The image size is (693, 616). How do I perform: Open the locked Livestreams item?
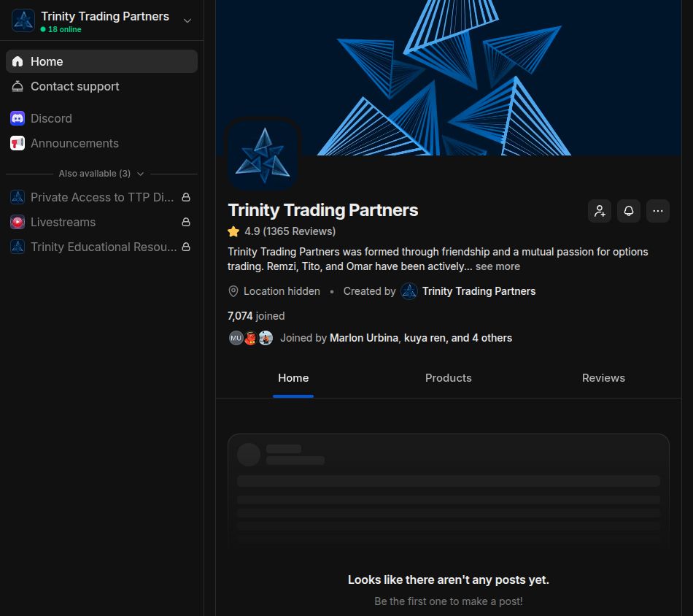point(101,222)
